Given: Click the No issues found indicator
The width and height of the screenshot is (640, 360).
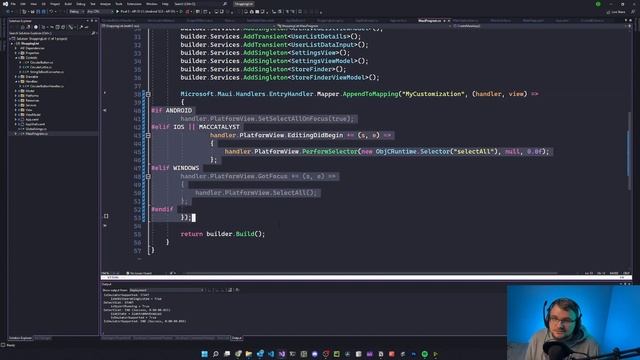Looking at the screenshot, I should [x=140, y=273].
